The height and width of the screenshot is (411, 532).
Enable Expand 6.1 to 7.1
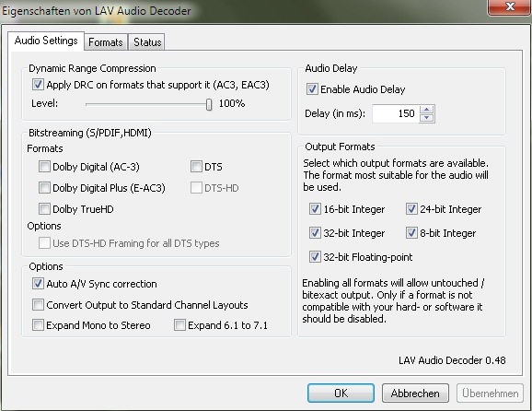coord(179,325)
